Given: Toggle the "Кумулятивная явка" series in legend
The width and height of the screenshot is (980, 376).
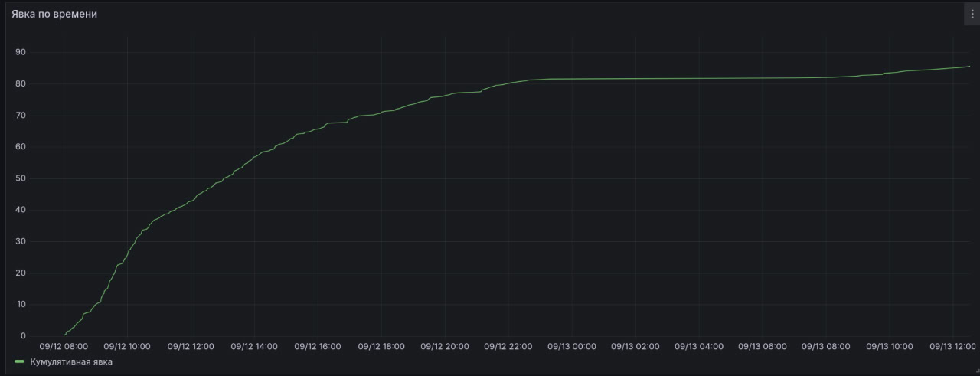Looking at the screenshot, I should coord(71,361).
